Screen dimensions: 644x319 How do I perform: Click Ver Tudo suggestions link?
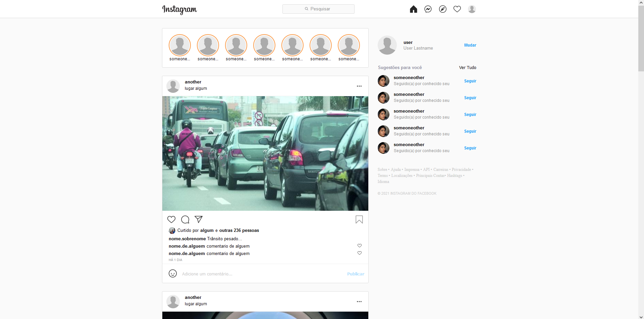(468, 68)
